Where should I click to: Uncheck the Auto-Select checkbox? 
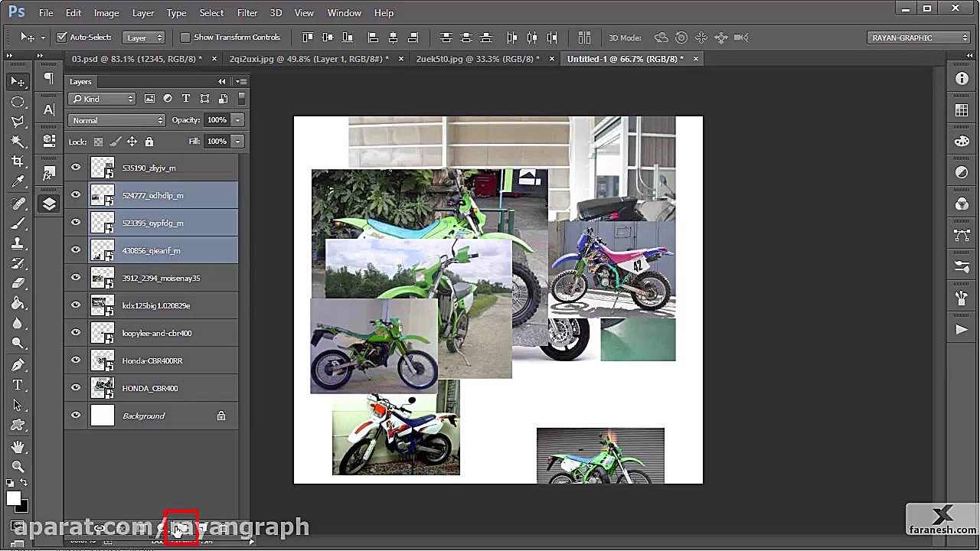coord(62,37)
